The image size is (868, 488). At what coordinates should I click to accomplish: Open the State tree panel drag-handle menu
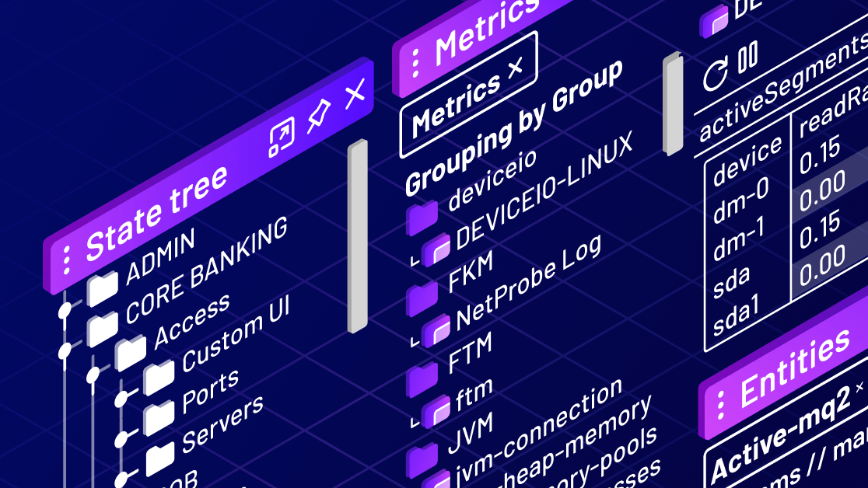(x=66, y=260)
